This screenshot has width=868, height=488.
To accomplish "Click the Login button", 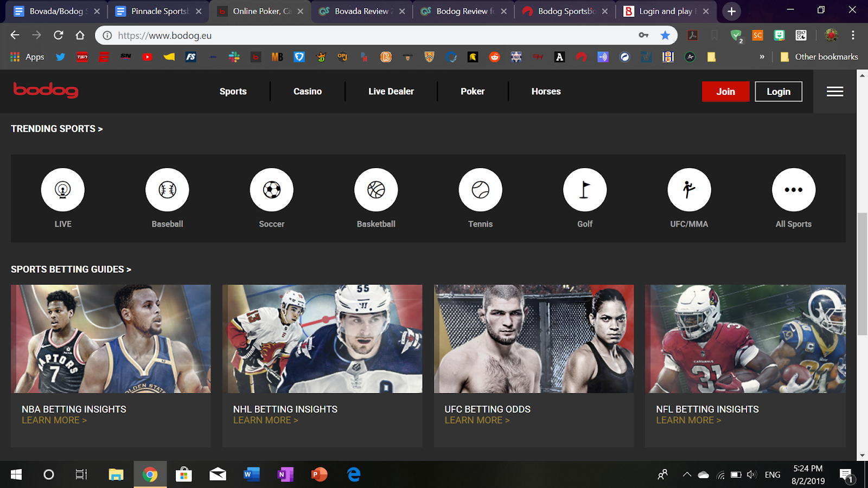I will [778, 92].
